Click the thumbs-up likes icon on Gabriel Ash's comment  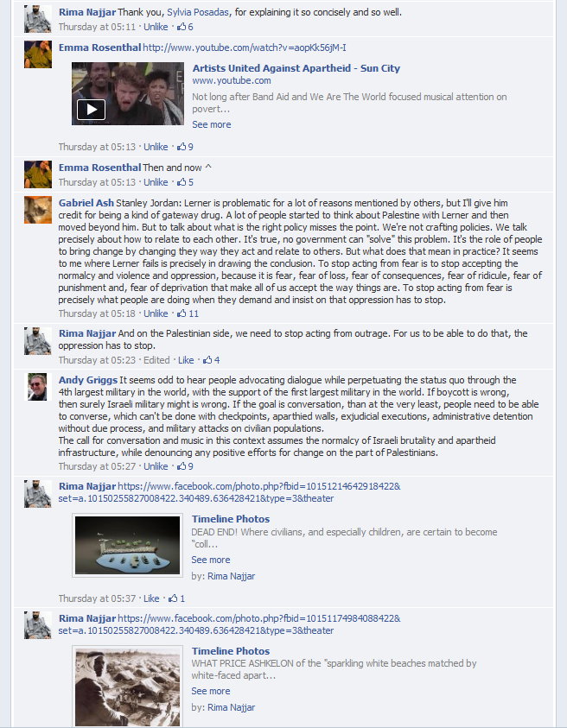click(182, 313)
